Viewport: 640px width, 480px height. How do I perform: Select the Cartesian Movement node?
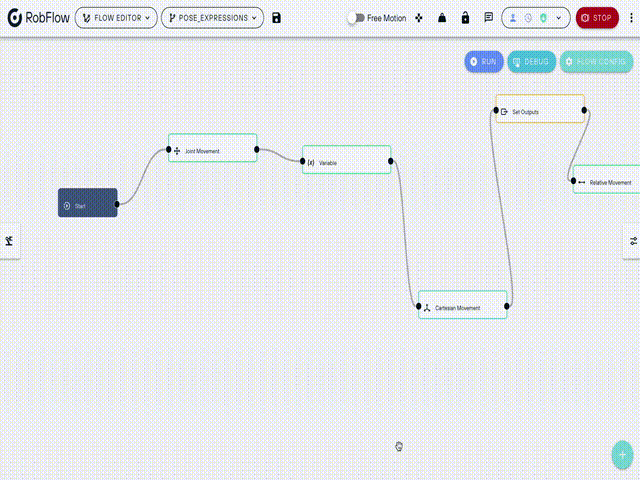coord(462,305)
